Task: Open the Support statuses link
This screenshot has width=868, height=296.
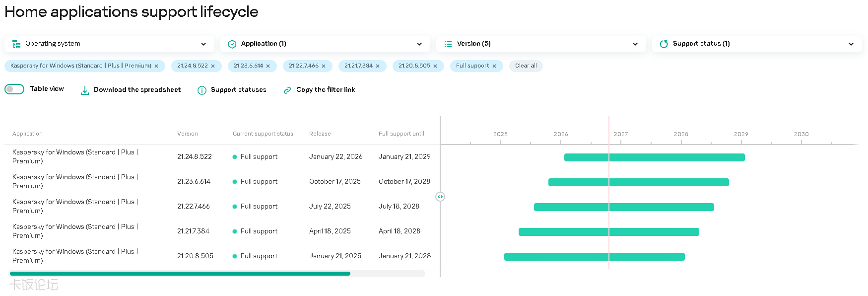Action: pyautogui.click(x=239, y=90)
